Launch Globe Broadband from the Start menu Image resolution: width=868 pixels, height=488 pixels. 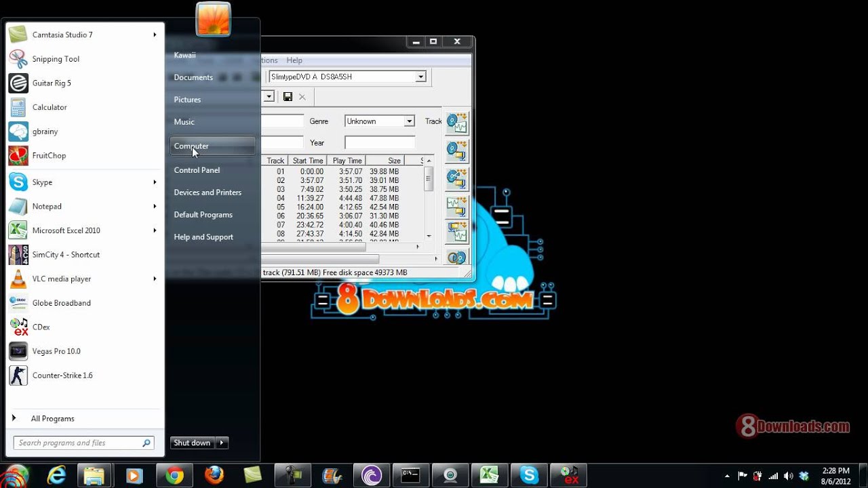click(x=84, y=303)
